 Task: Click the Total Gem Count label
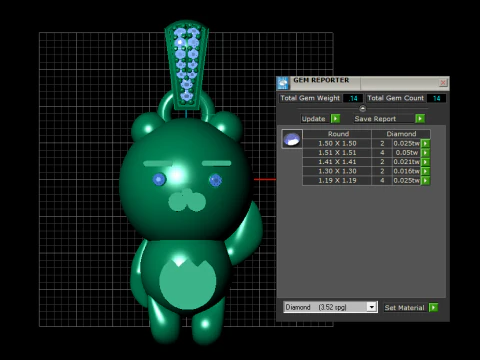point(396,98)
